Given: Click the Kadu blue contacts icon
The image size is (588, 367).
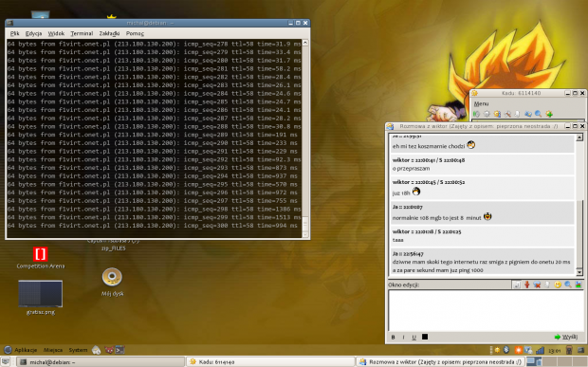Looking at the screenshot, I should coord(528,114).
